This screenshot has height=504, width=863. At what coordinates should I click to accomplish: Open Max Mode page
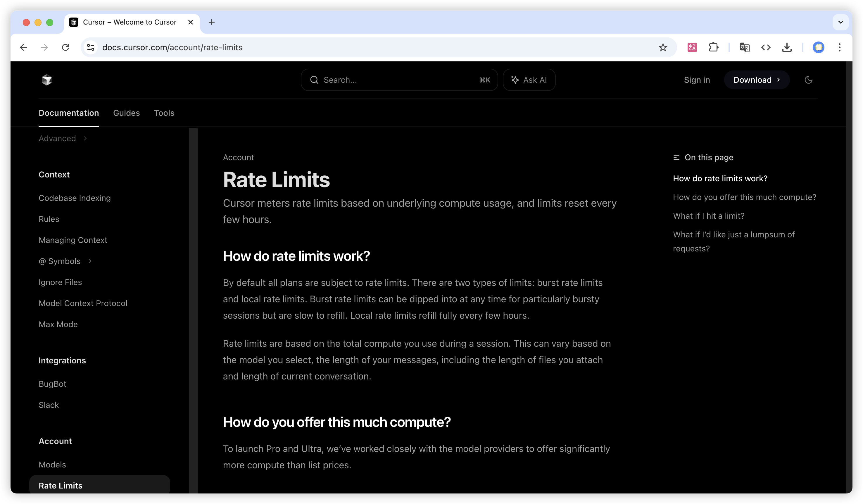(58, 324)
